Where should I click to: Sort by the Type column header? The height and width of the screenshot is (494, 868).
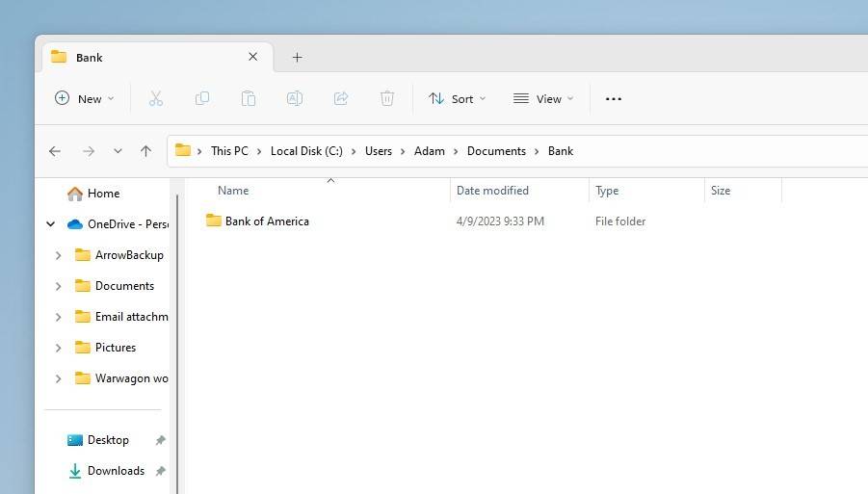[607, 191]
